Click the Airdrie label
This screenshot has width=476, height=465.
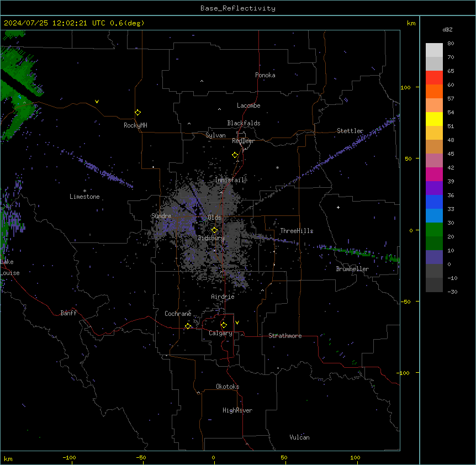[x=223, y=297]
